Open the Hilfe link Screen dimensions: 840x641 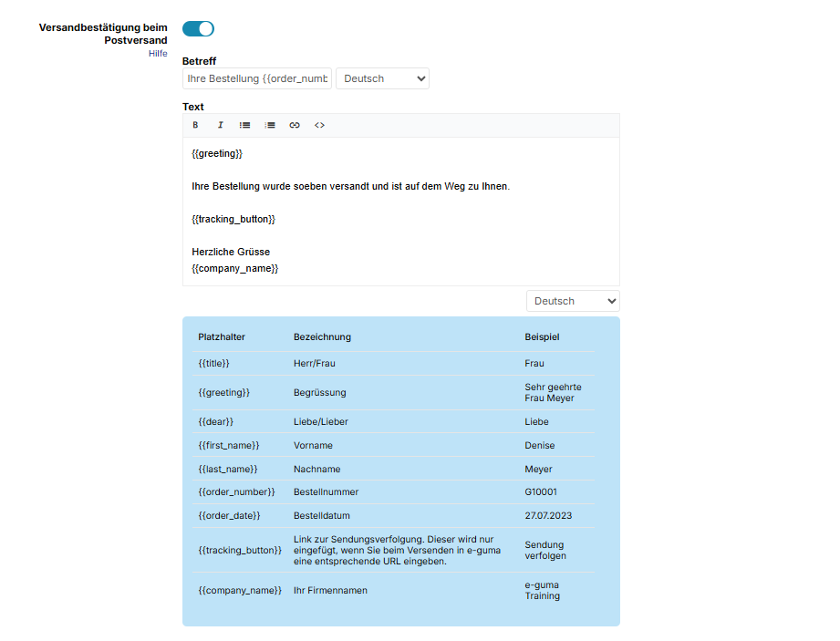[x=158, y=54]
